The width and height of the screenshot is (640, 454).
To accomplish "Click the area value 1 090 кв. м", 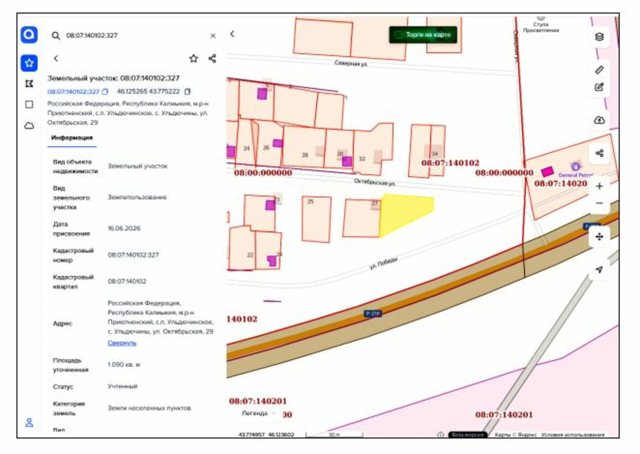I will pyautogui.click(x=124, y=365).
